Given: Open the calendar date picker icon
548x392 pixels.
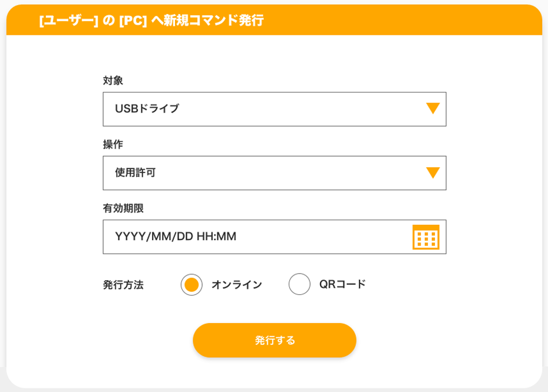Looking at the screenshot, I should pos(425,237).
